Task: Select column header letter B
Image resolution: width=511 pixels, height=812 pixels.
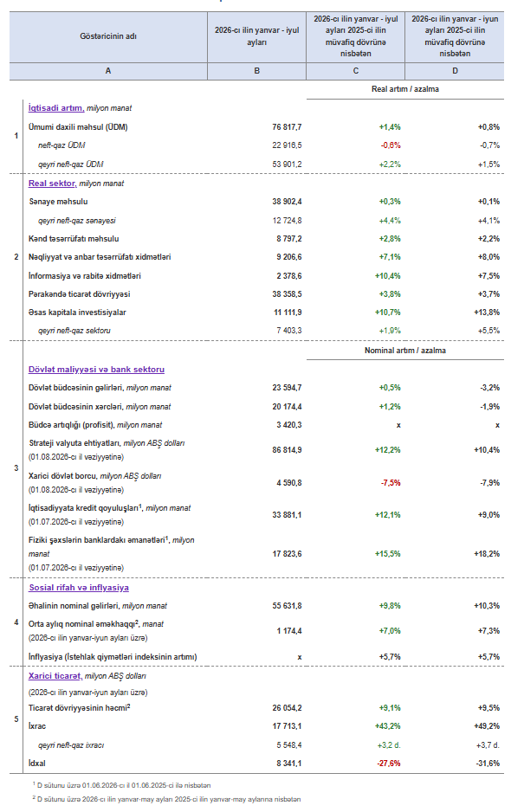Action: [256, 71]
